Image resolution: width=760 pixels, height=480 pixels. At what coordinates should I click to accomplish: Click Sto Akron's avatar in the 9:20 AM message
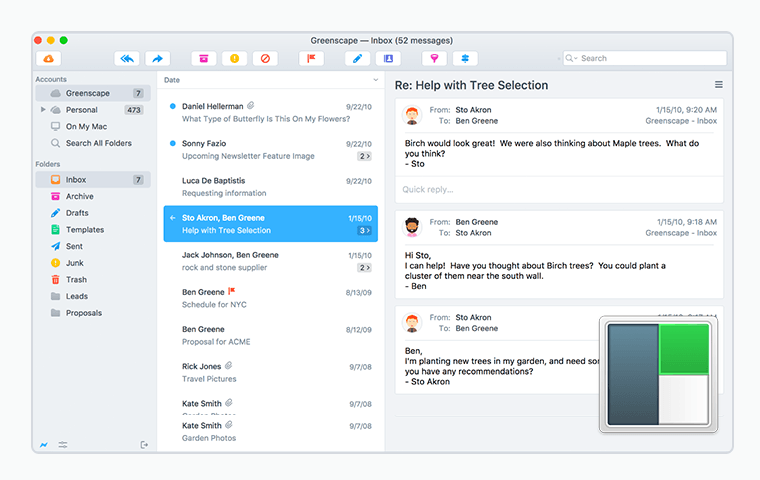point(412,115)
